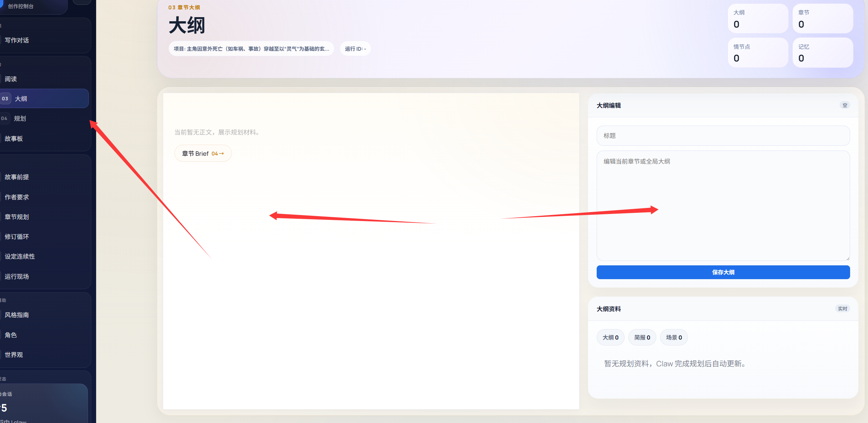Go to 故事板 in the sidebar
Image resolution: width=868 pixels, height=423 pixels.
click(14, 139)
